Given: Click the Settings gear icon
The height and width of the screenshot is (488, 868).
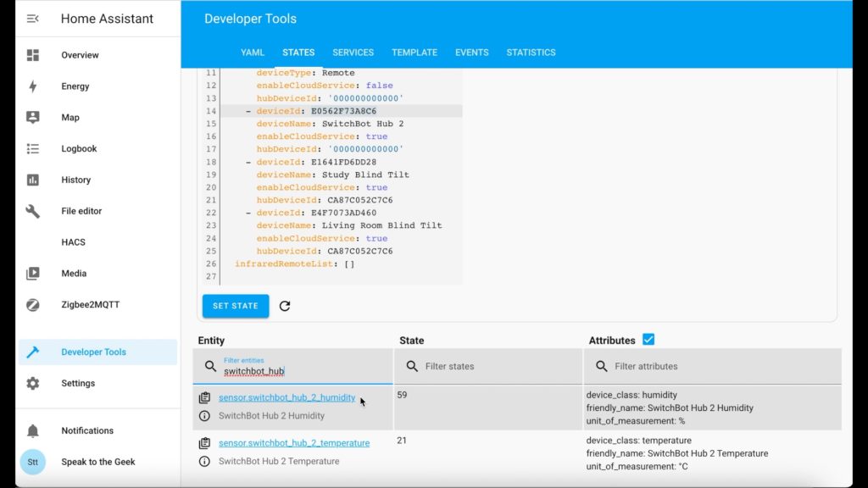Looking at the screenshot, I should pos(33,383).
